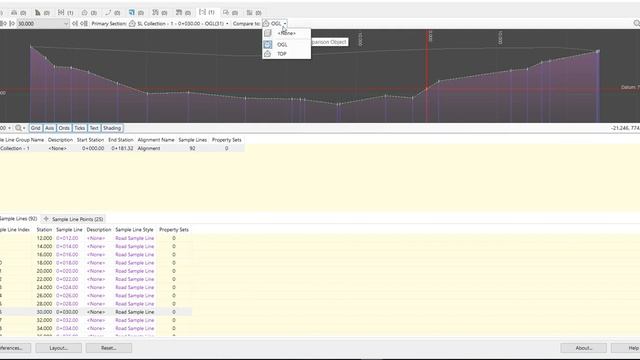Screen dimensions: 640x360
Task: Click the Sample Lines count 92 cell
Action: 192,149
